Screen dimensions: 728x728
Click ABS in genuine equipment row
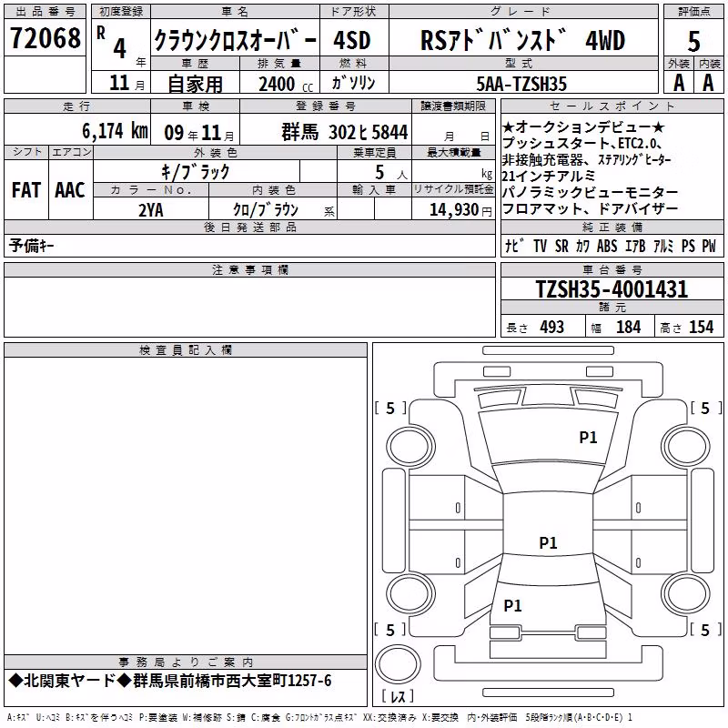(x=607, y=246)
